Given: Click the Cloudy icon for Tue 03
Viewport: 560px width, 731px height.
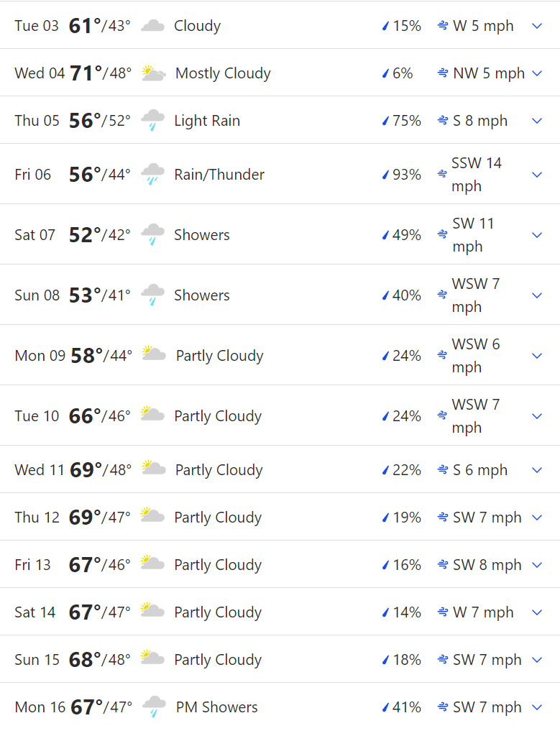Looking at the screenshot, I should (152, 26).
